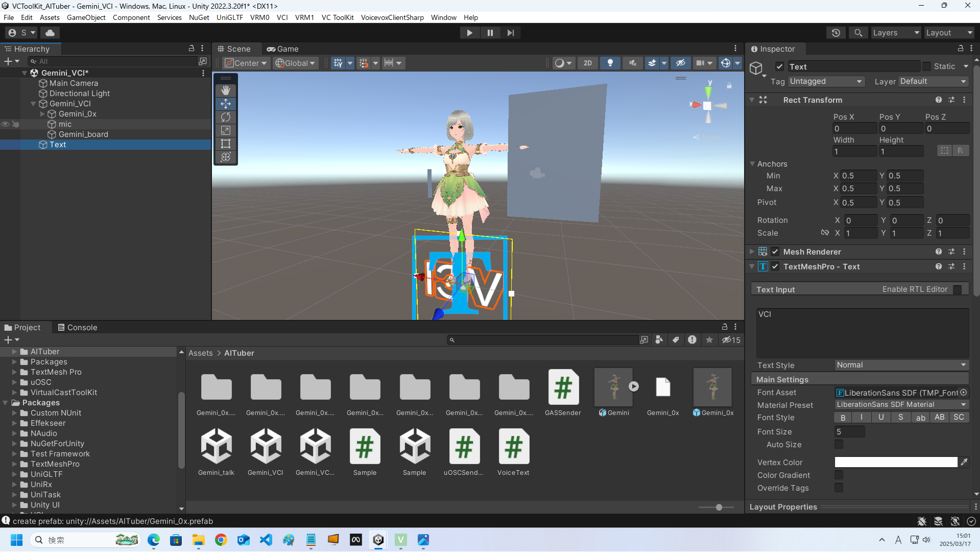Open the Layers dropdown in toolbar
980x552 pixels.
click(x=896, y=33)
